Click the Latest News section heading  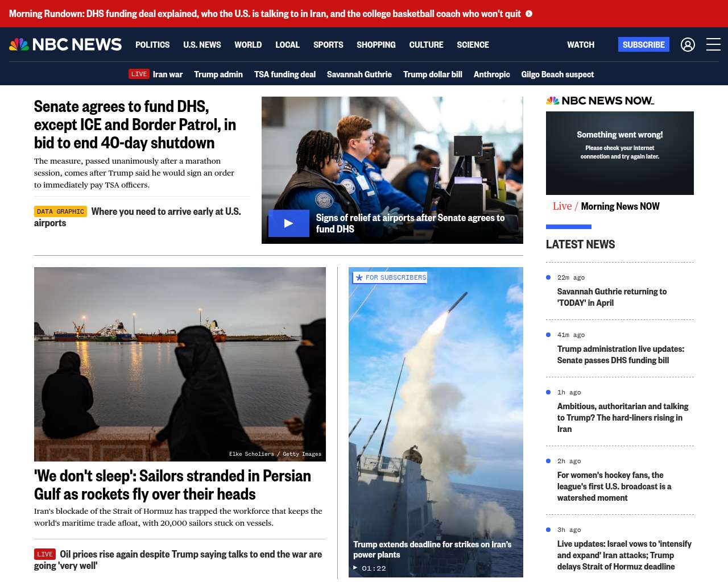[580, 244]
